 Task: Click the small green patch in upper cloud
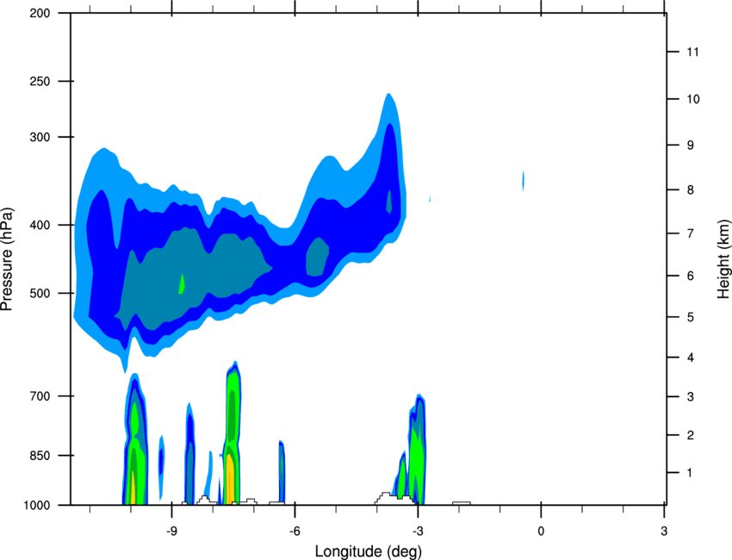pos(182,283)
